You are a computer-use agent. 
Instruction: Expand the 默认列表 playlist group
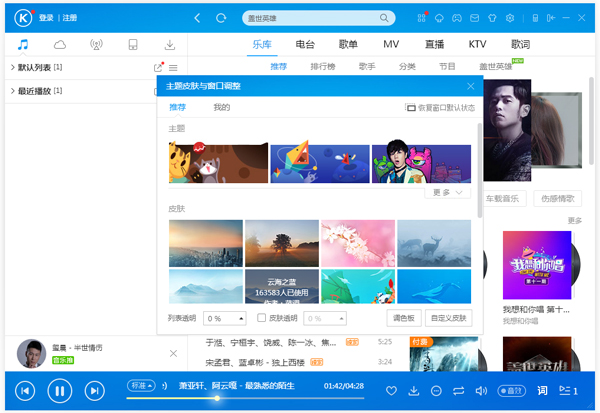click(x=11, y=67)
